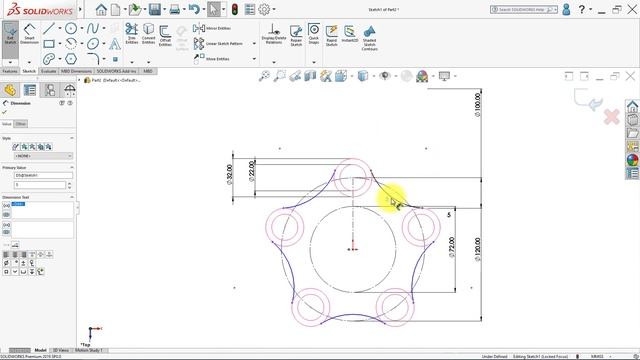Screen dimensions: 640x360
Task: Click Offset Entities
Action: click(165, 36)
